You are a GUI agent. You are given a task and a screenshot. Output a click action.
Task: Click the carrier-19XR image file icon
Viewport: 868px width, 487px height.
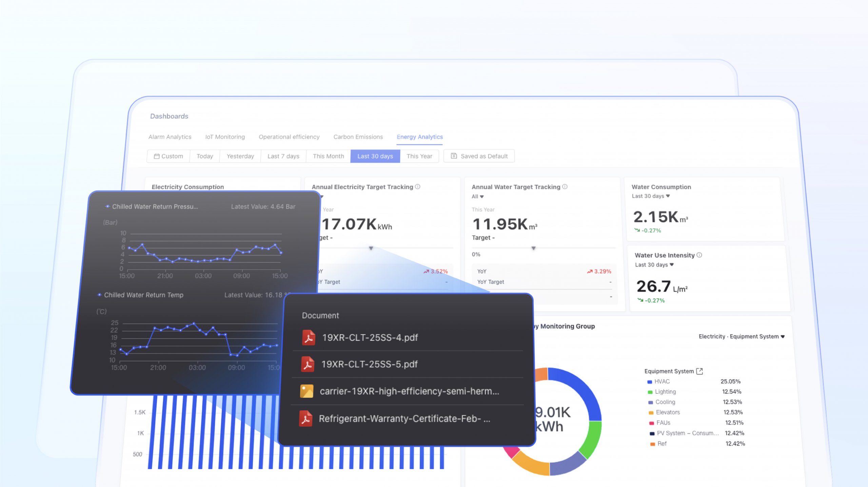(x=307, y=391)
